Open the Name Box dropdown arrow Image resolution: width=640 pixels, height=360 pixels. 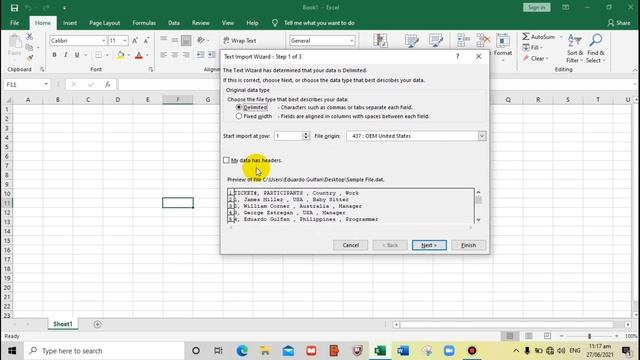point(46,84)
